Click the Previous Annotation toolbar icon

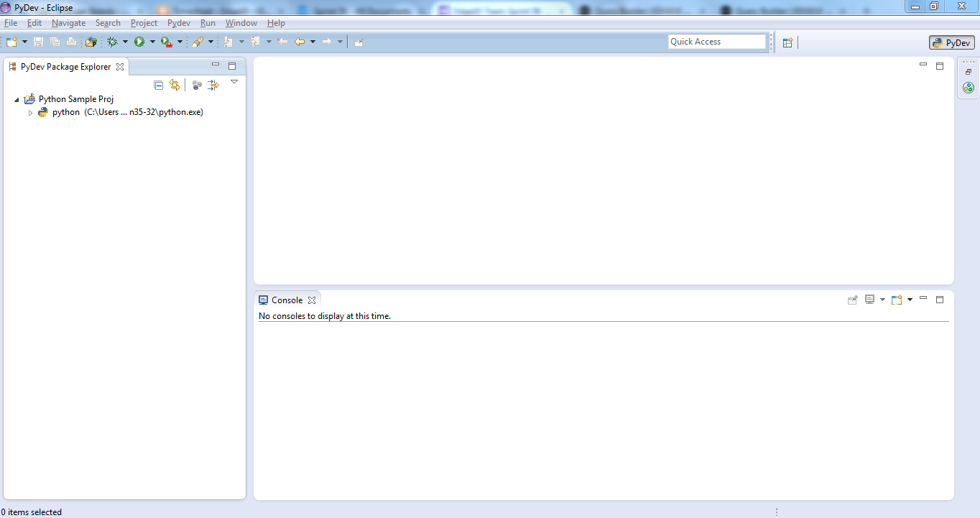256,42
